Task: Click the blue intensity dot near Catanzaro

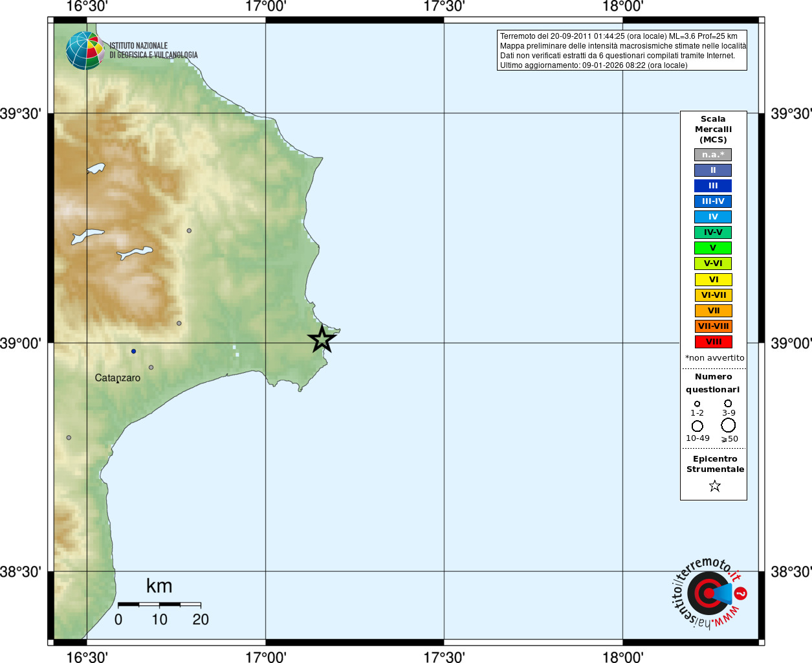Action: click(134, 352)
